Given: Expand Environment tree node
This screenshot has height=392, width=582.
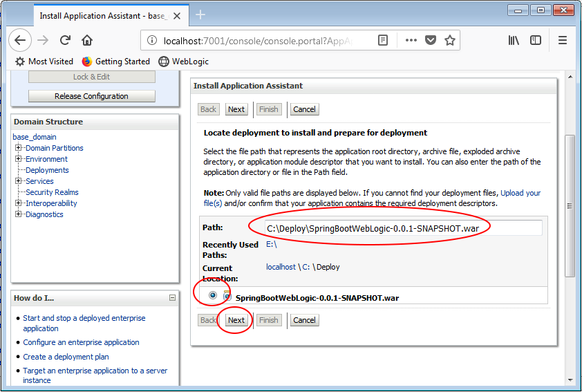Looking at the screenshot, I should pyautogui.click(x=18, y=159).
